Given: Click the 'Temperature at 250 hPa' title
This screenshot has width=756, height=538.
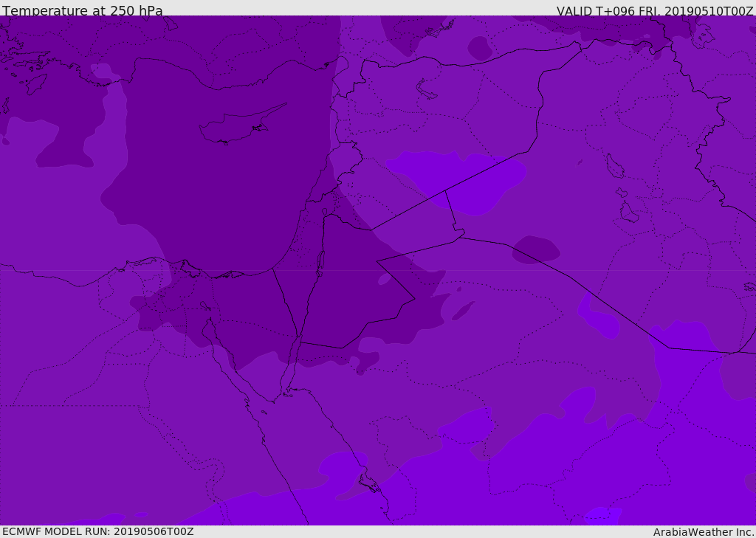Looking at the screenshot, I should click(83, 10).
